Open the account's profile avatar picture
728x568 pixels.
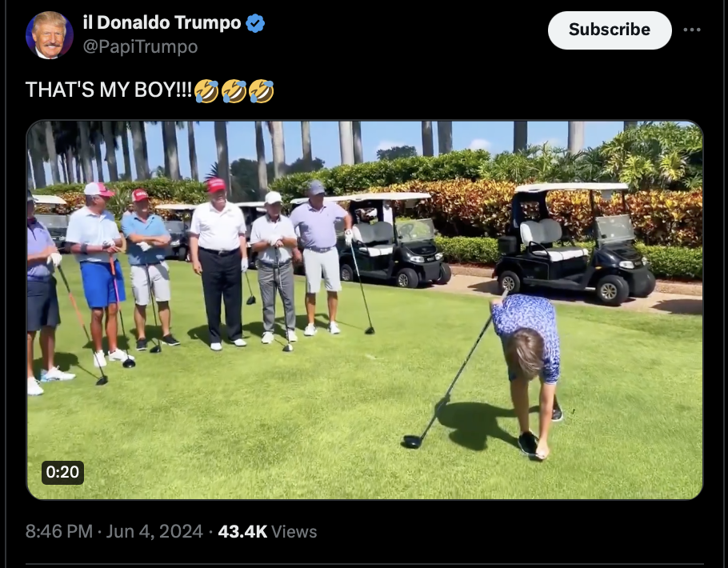coord(50,35)
